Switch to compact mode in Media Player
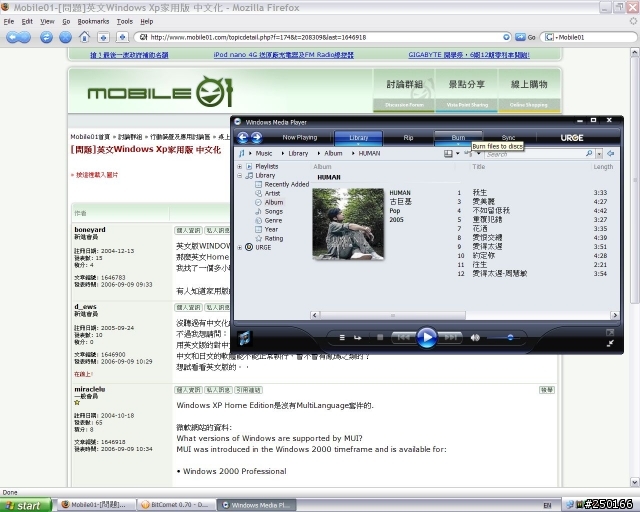 point(610,343)
